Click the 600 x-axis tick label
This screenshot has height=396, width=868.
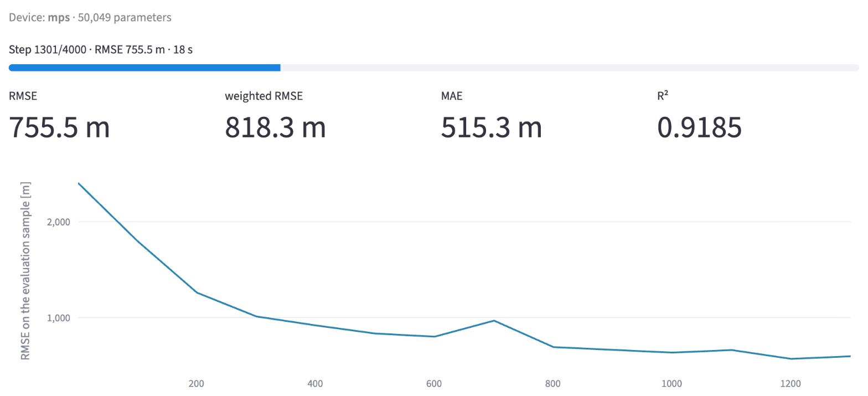[433, 383]
